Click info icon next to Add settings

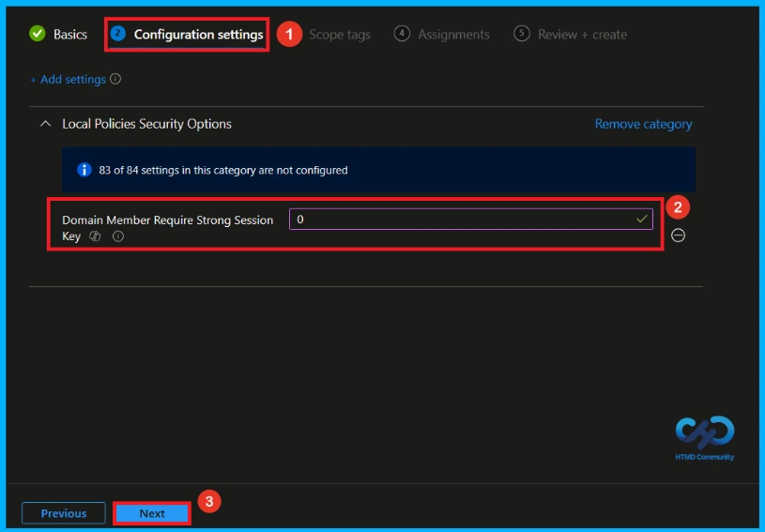coord(115,79)
